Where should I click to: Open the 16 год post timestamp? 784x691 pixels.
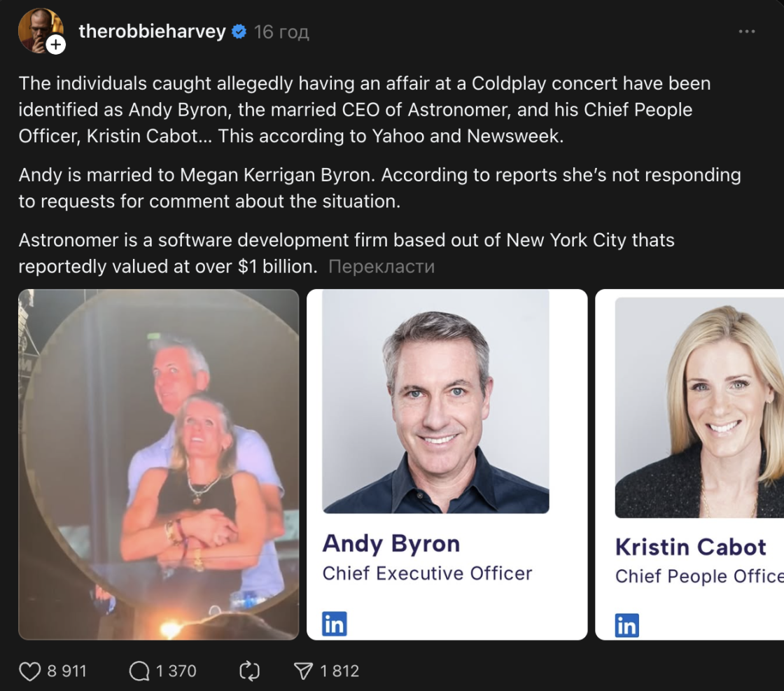click(281, 32)
